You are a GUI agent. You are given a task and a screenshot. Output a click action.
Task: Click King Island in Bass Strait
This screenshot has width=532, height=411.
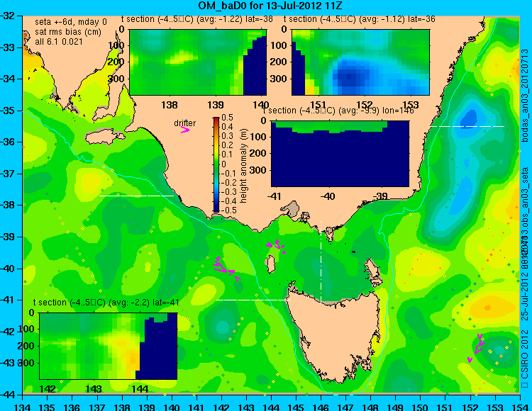pos(270,264)
